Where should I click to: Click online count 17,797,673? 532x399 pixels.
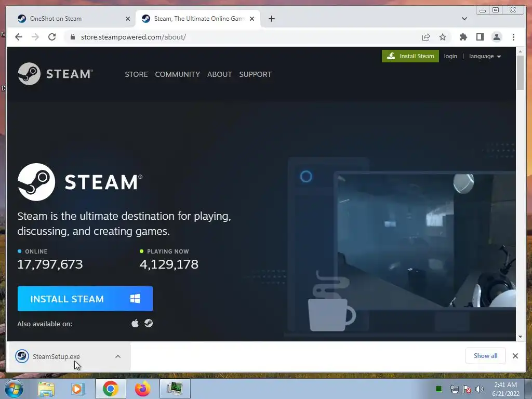pyautogui.click(x=50, y=264)
